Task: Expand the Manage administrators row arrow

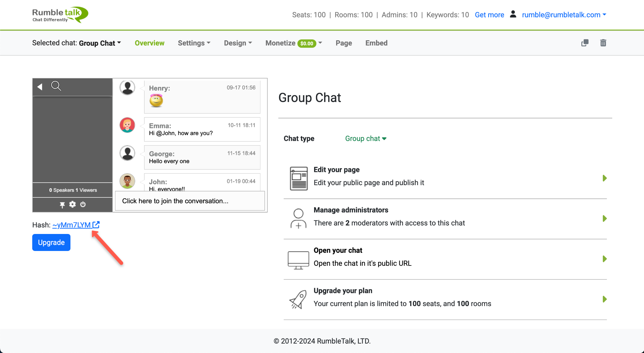Action: (x=604, y=219)
